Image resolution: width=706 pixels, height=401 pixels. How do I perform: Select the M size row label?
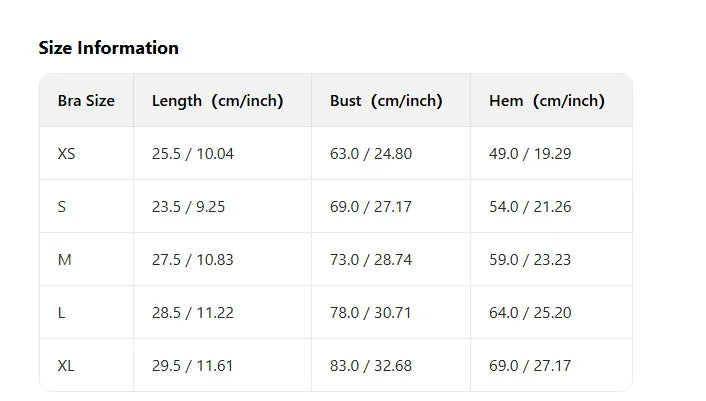(x=64, y=260)
